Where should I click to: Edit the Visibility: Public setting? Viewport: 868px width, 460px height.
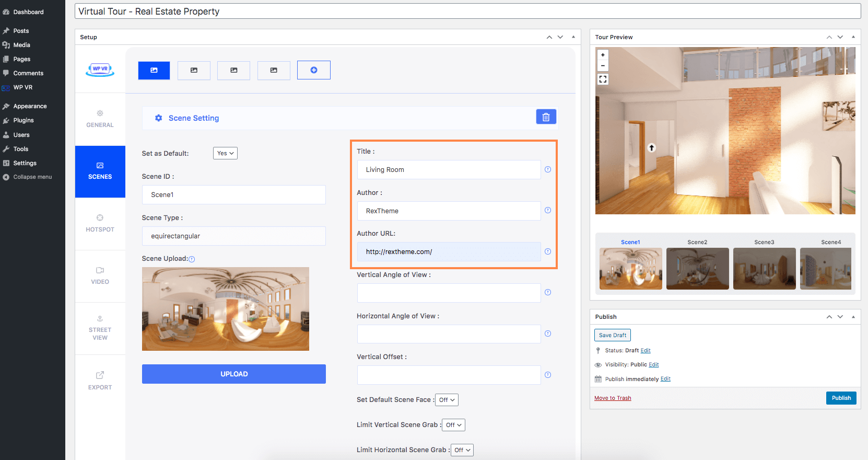(654, 365)
